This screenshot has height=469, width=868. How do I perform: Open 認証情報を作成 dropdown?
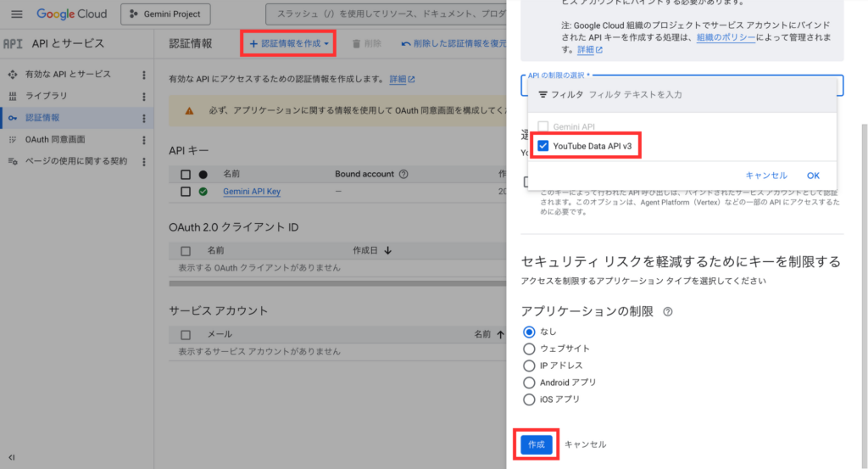(x=288, y=43)
